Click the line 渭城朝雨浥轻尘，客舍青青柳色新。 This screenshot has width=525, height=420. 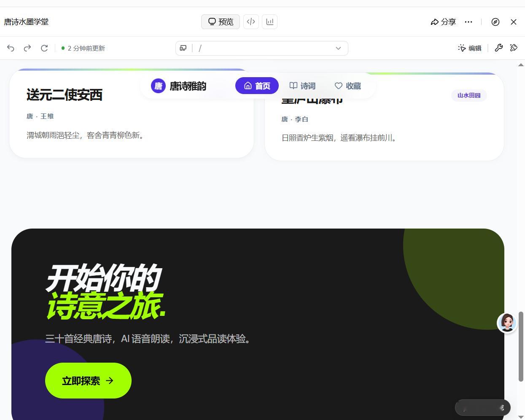(x=86, y=135)
